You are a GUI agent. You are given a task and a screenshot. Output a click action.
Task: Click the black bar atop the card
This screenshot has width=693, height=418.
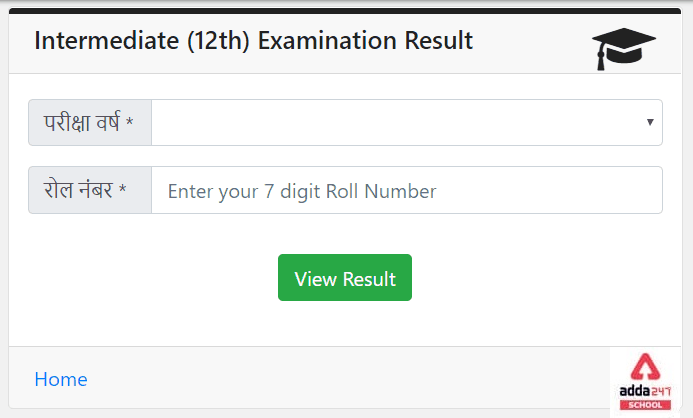345,11
